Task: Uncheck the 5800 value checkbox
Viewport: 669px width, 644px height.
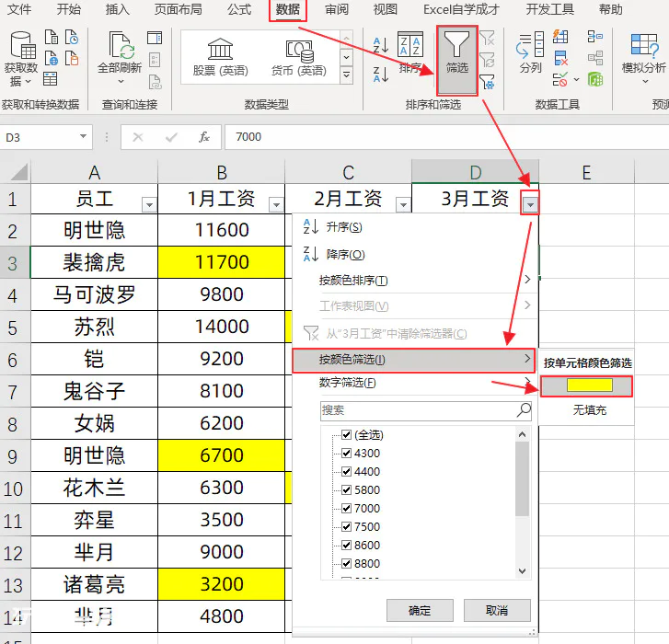Action: pyautogui.click(x=346, y=489)
